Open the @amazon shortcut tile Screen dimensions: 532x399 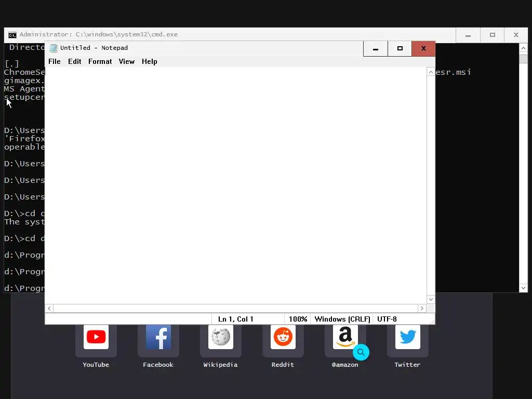pos(345,341)
